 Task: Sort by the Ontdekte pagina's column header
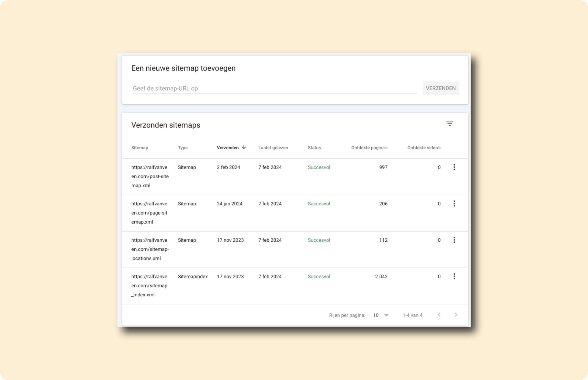click(x=369, y=147)
